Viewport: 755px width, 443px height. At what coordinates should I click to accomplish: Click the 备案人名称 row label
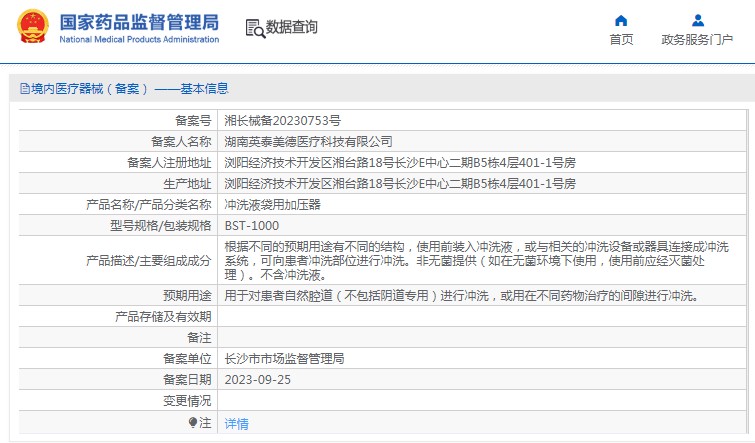[181, 142]
